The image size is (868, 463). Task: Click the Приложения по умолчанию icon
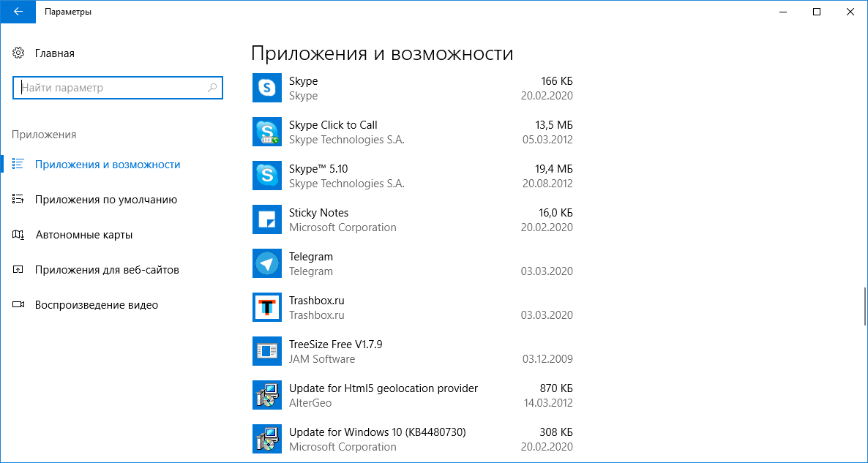pyautogui.click(x=18, y=199)
